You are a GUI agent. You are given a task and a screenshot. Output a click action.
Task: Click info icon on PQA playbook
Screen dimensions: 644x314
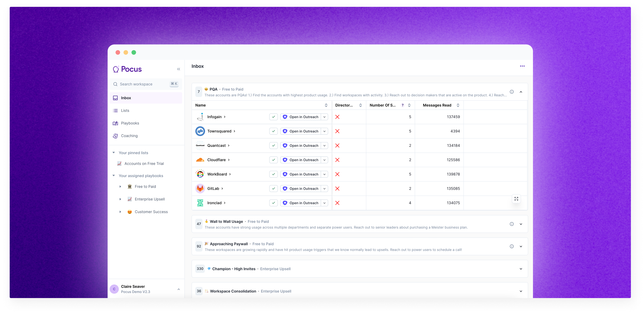pyautogui.click(x=512, y=92)
